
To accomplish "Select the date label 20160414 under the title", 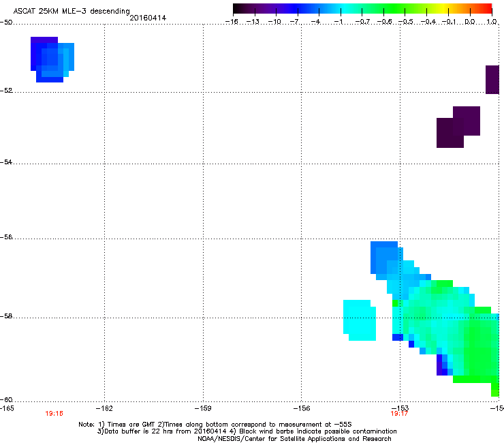I will [x=148, y=18].
